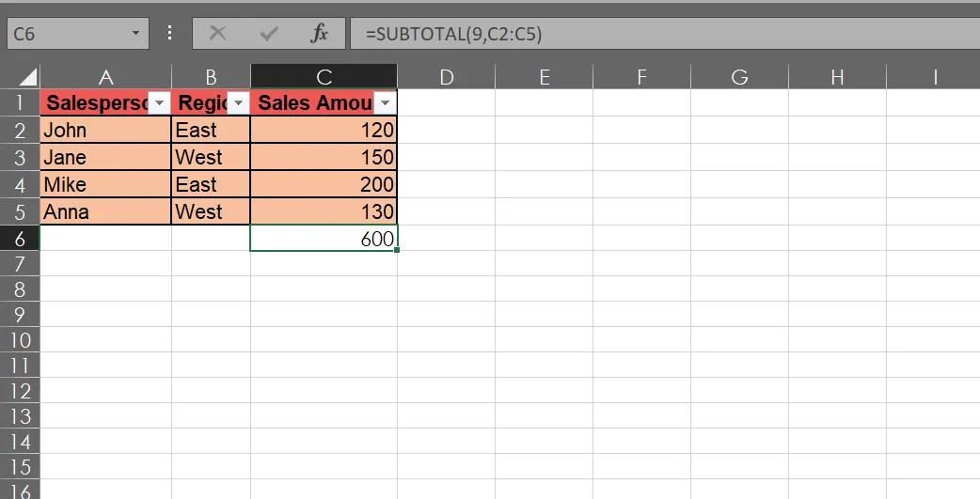Screen dimensions: 980x499
Task: Open the Salesperson column filter dropdown
Action: coord(159,103)
